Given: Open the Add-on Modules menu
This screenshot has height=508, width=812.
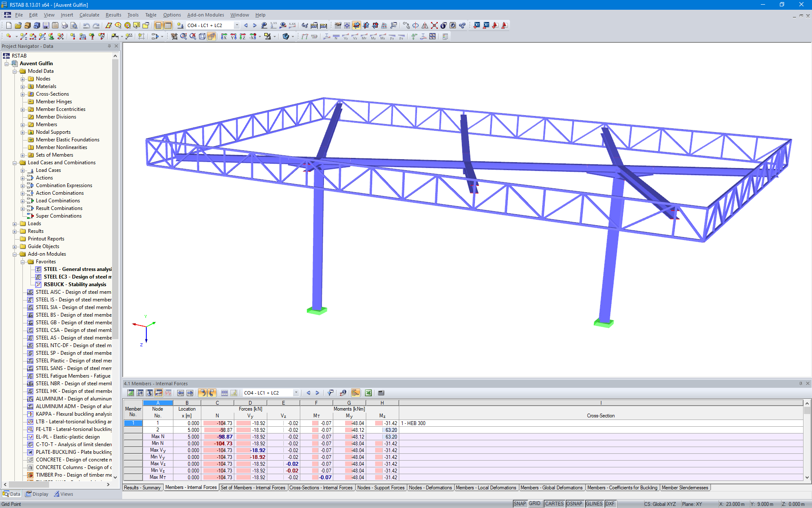Looking at the screenshot, I should click(x=205, y=15).
